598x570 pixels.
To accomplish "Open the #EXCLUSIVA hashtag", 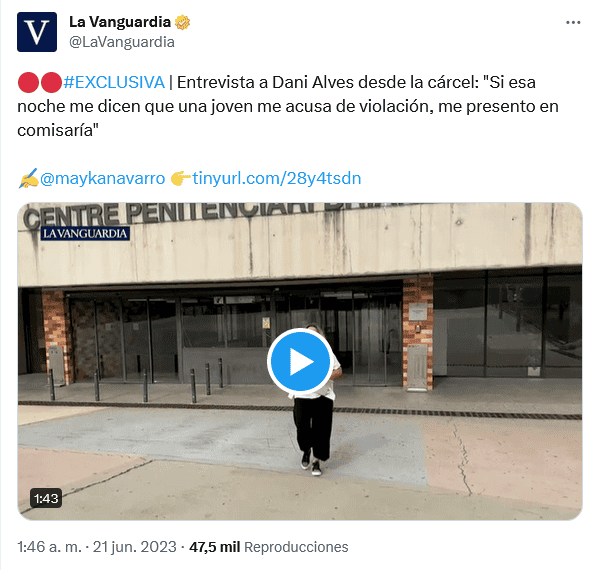I will (x=114, y=82).
